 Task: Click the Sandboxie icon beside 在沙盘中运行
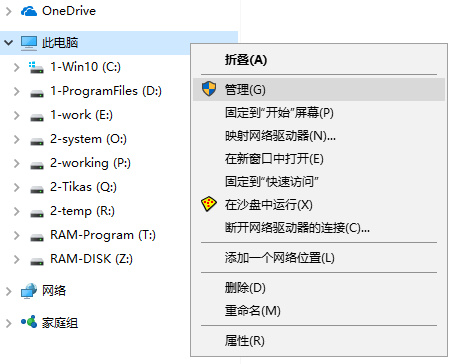[209, 204]
